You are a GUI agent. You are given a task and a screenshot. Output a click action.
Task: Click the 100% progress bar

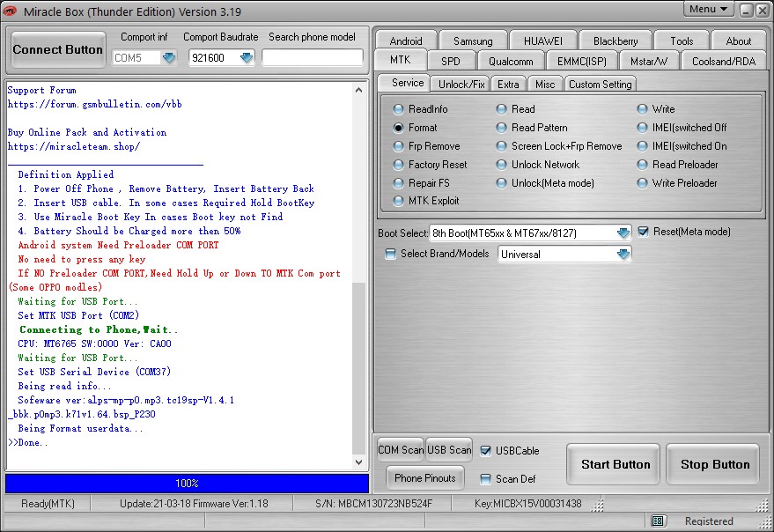point(187,483)
